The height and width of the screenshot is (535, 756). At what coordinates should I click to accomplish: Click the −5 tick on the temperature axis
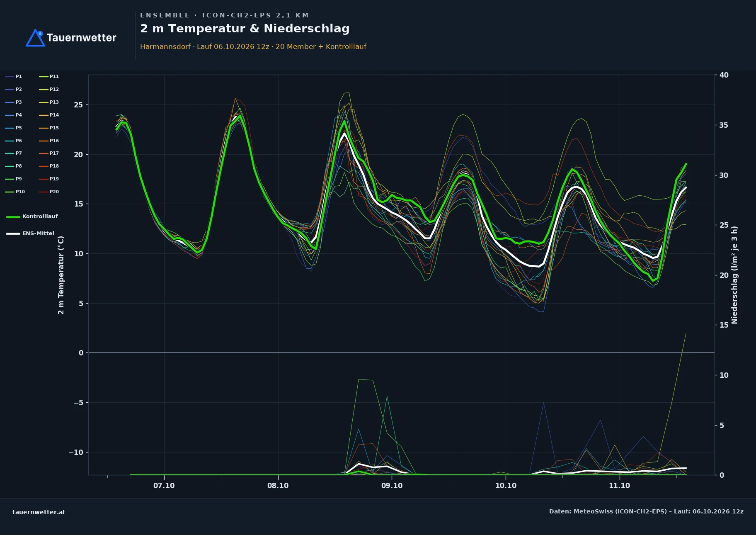point(78,403)
